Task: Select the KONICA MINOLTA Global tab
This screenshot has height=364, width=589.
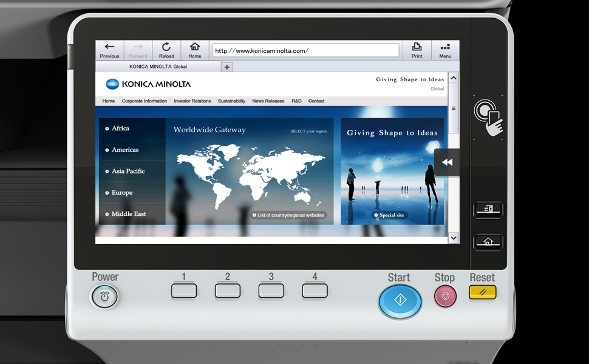Action: [x=158, y=66]
